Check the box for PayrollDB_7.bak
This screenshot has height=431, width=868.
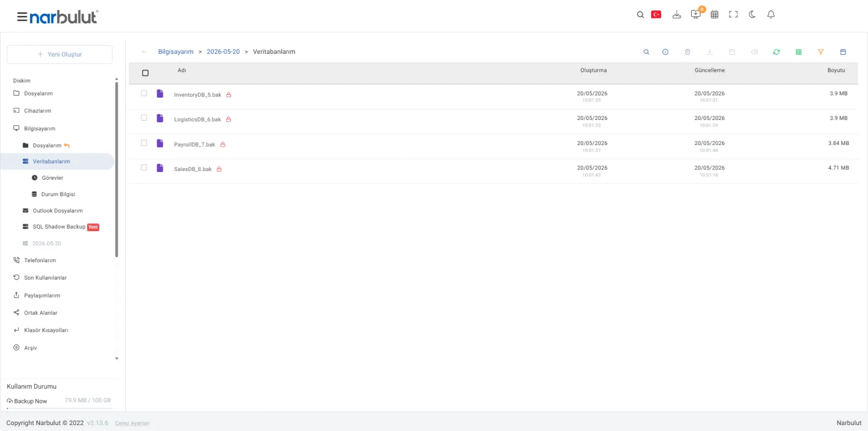pos(144,143)
